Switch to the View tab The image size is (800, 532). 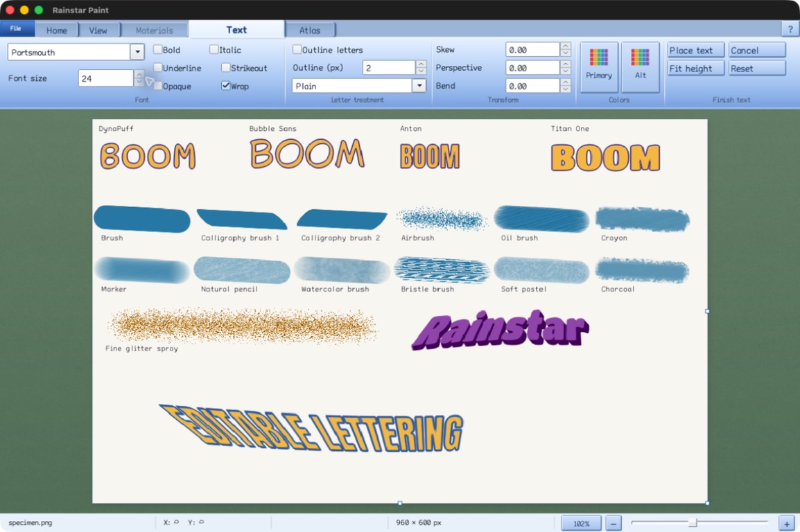98,30
